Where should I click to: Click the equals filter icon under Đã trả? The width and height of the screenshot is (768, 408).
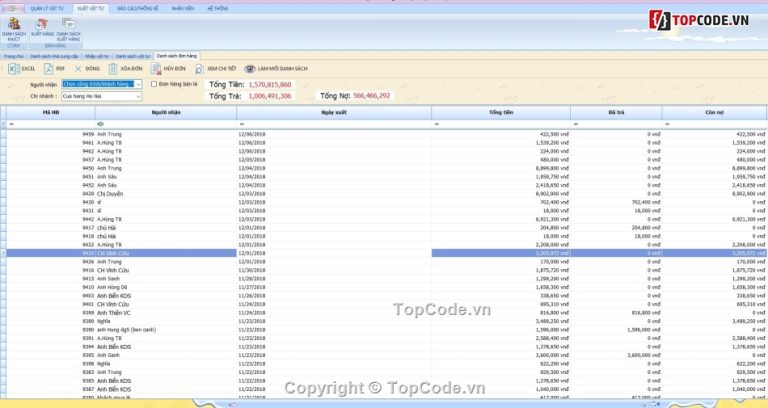click(576, 124)
